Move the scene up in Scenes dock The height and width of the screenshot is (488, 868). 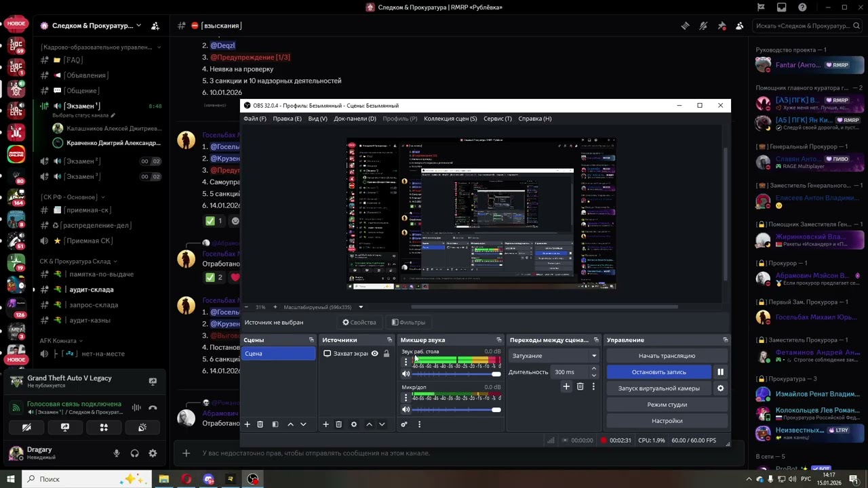(290, 424)
